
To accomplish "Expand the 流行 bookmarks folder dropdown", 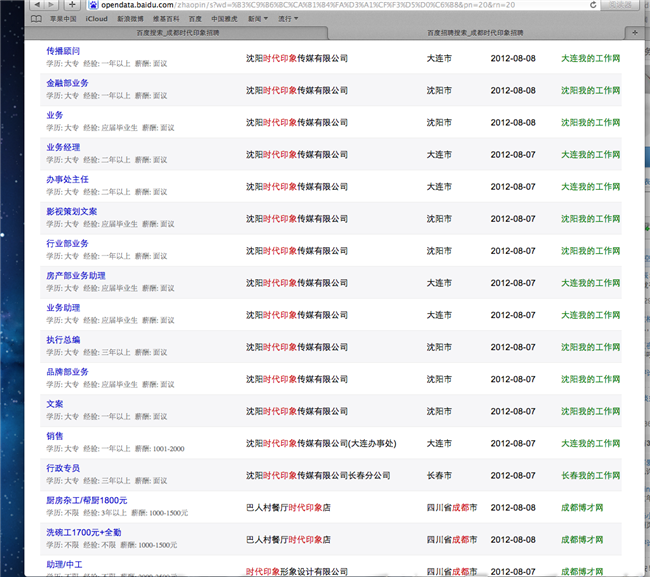I will pos(288,19).
